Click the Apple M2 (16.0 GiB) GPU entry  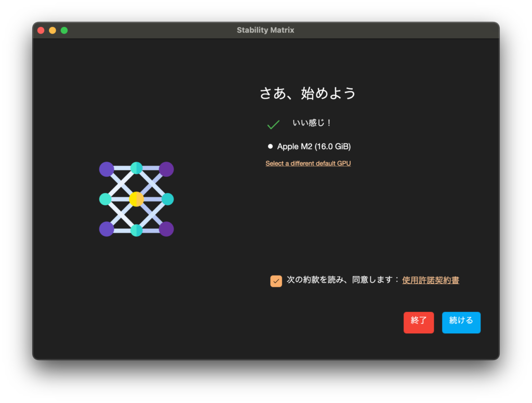[317, 147]
